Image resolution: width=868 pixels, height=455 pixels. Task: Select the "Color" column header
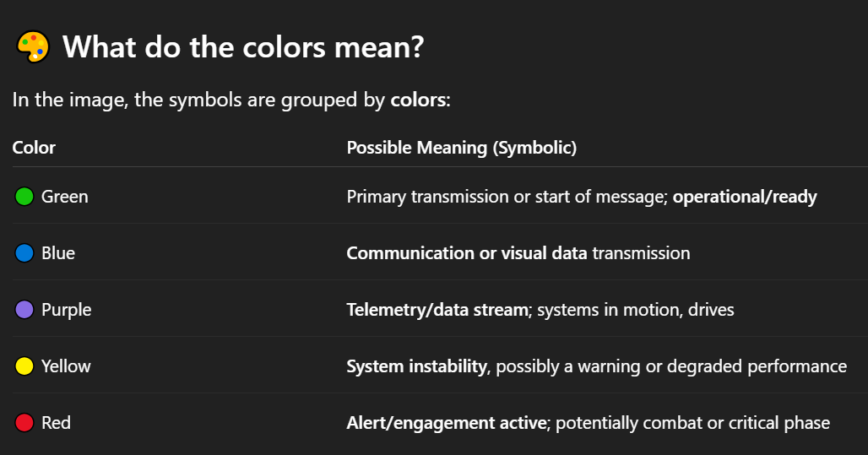point(34,148)
